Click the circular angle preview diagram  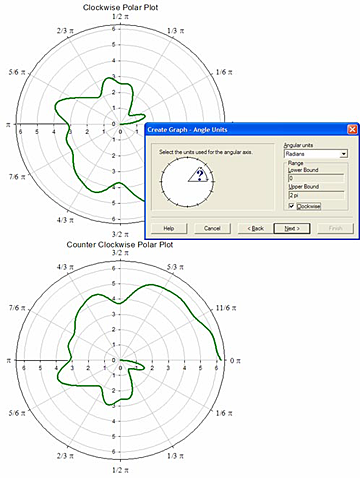[187, 182]
